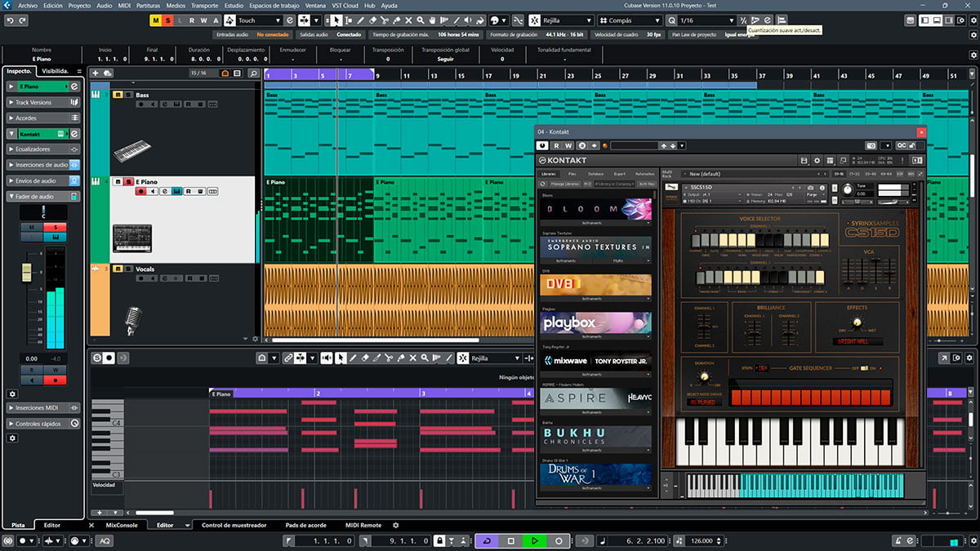Click the Bass track keyboard picture
This screenshot has height=551, width=980.
(131, 151)
